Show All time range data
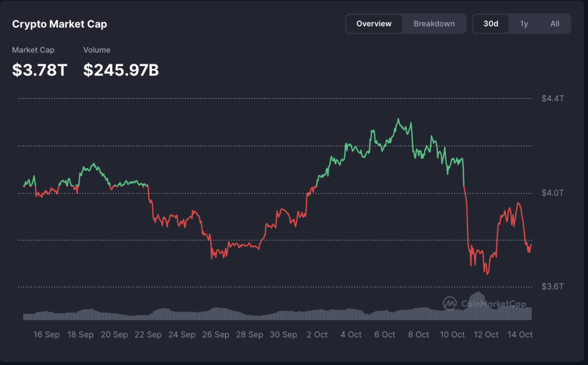Viewport: 588px width, 365px height. pyautogui.click(x=554, y=24)
